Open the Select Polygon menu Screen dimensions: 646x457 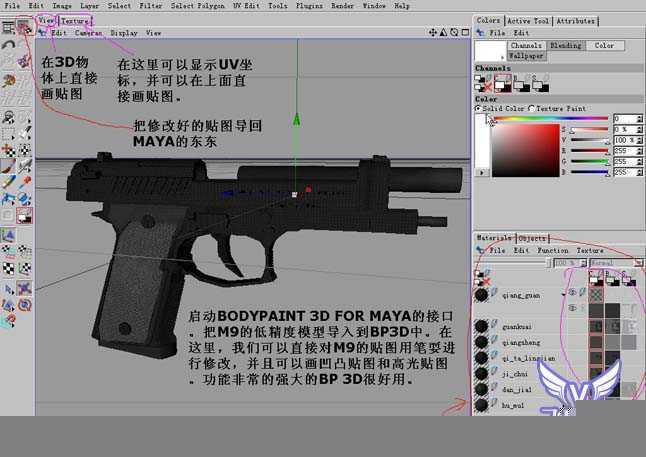pos(198,6)
